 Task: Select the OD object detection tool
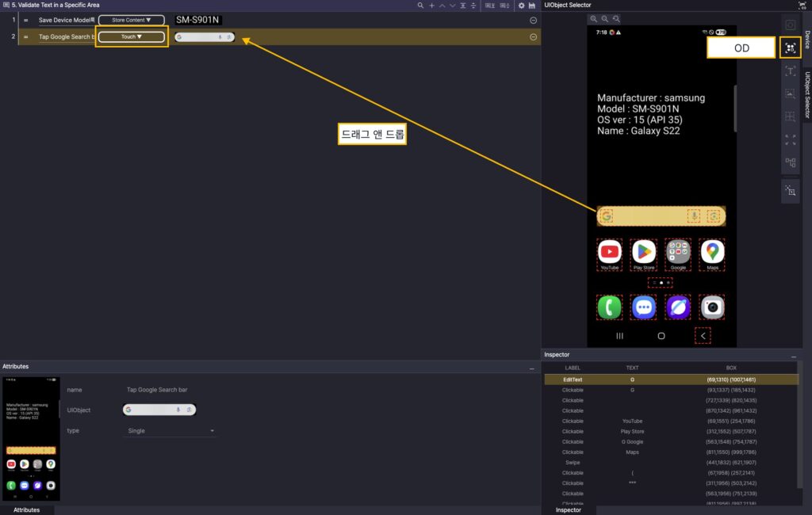point(790,48)
